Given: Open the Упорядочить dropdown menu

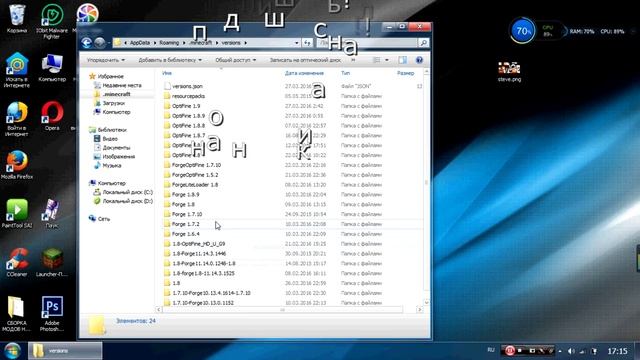Looking at the screenshot, I should pyautogui.click(x=106, y=60).
